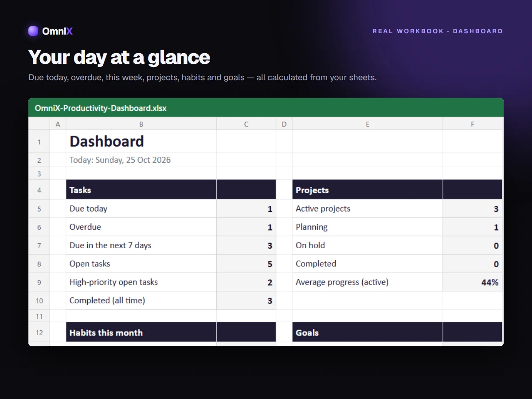This screenshot has width=532, height=399.
Task: Click the value beside 'Completed (all time)'
Action: pos(246,301)
